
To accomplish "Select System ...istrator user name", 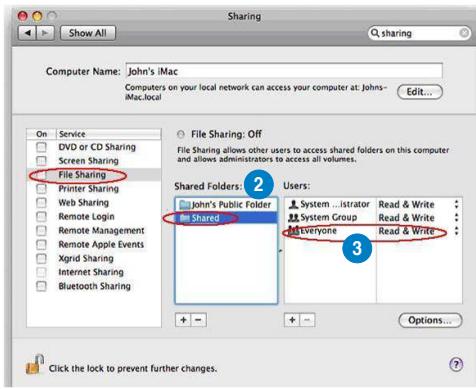I will (335, 204).
